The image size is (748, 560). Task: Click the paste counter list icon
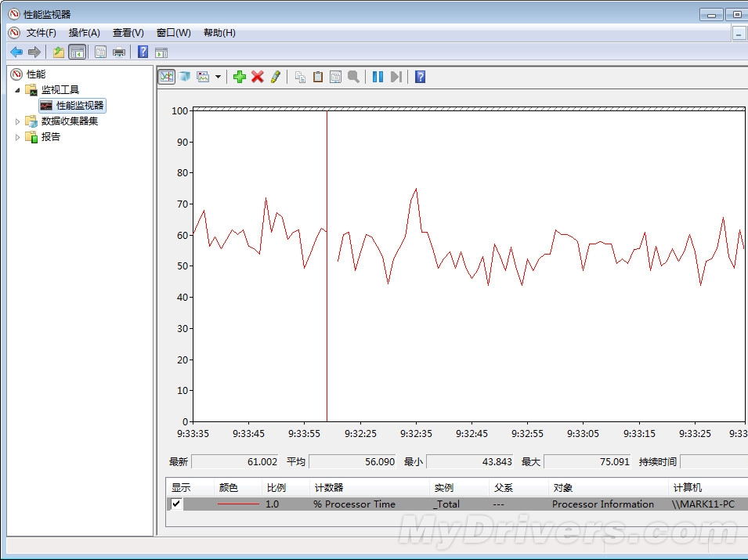tap(318, 77)
